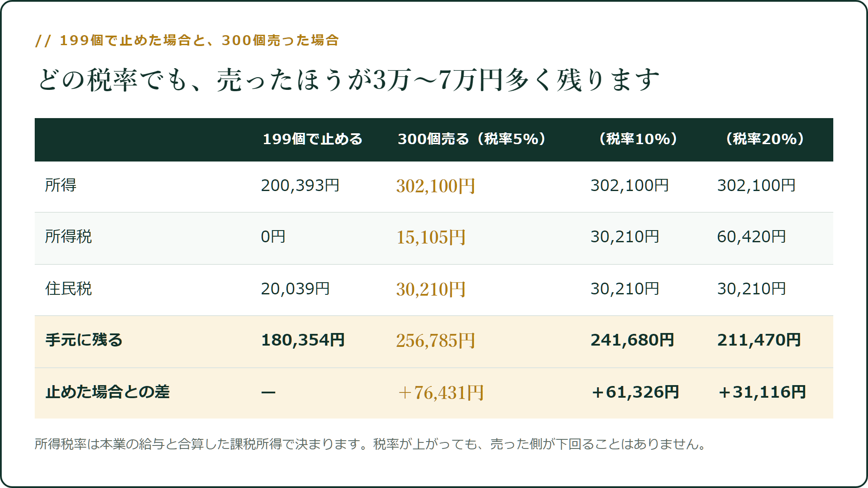The width and height of the screenshot is (868, 488).
Task: Select the value '211,470円'
Action: coord(759,340)
